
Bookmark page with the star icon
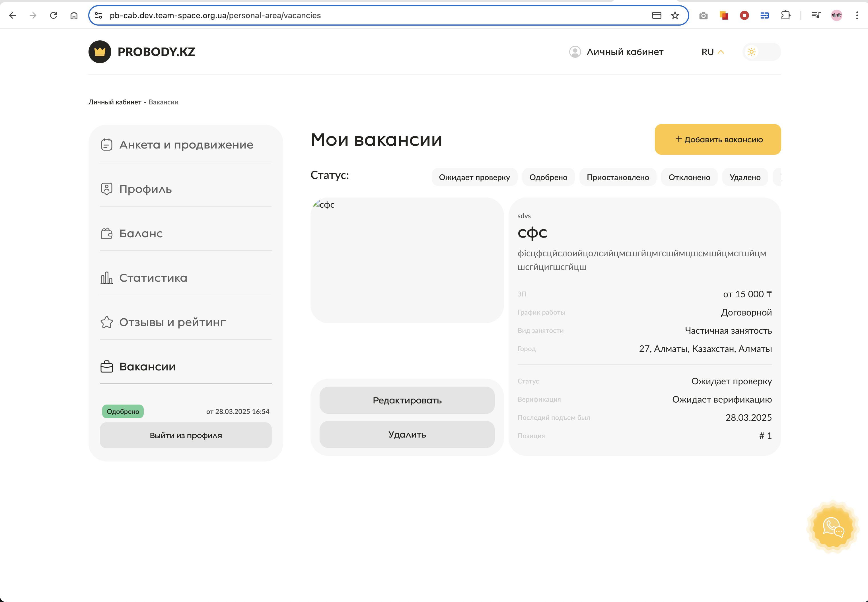click(675, 15)
